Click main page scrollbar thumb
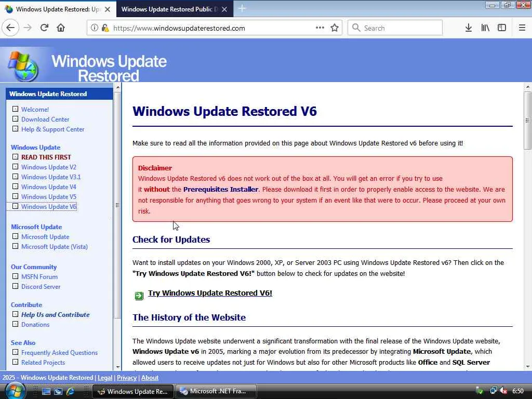The image size is (532, 399). [x=527, y=120]
